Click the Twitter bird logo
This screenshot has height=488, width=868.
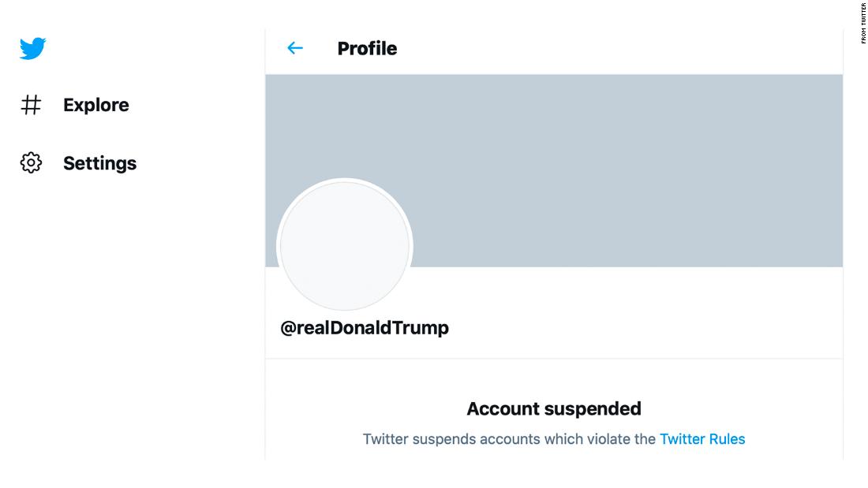[32, 48]
